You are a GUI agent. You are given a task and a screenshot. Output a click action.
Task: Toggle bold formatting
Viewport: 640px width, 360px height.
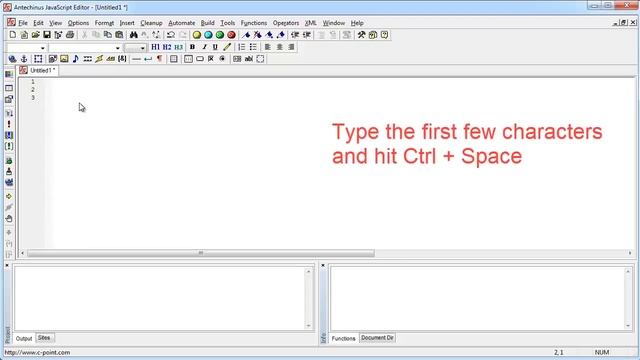192,47
